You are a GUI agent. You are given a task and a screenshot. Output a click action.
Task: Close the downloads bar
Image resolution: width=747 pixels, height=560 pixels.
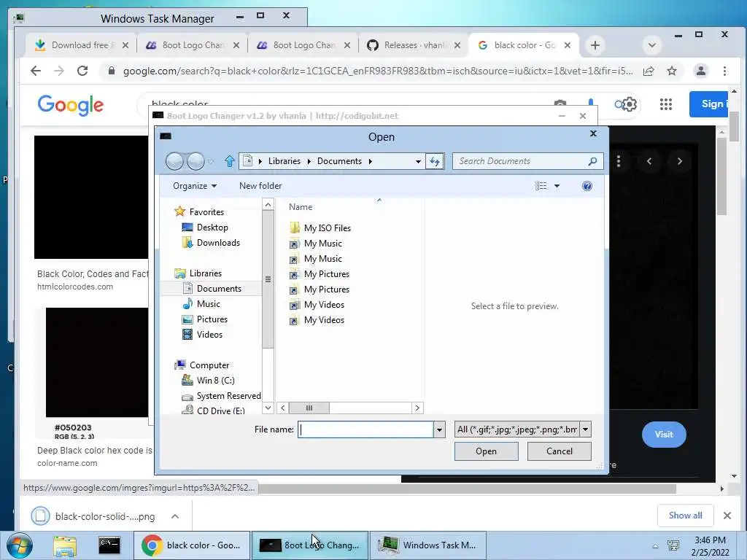tap(727, 516)
